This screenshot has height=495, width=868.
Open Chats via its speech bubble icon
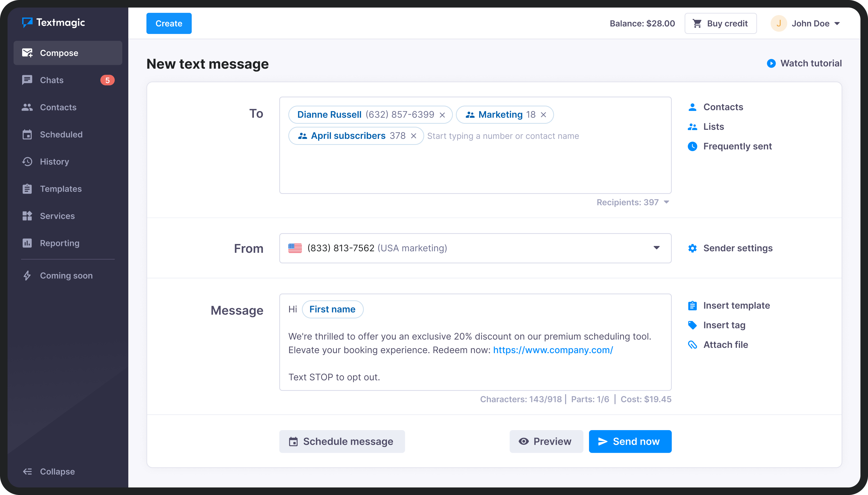[27, 80]
